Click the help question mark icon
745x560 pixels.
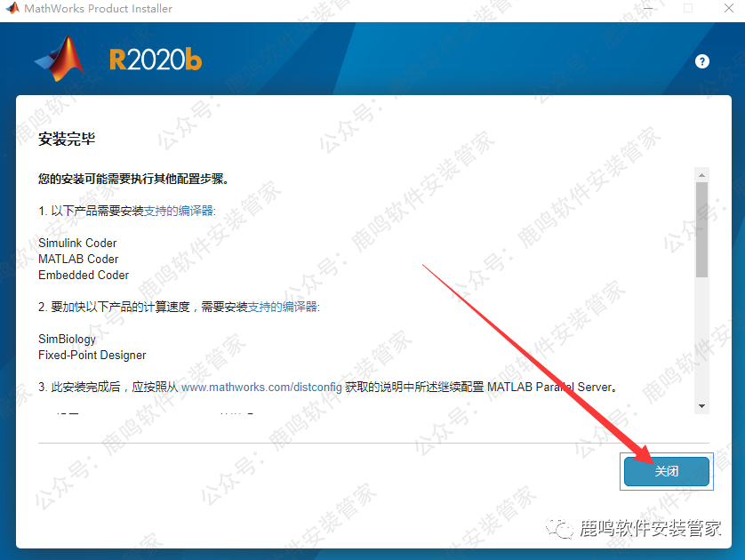[702, 61]
